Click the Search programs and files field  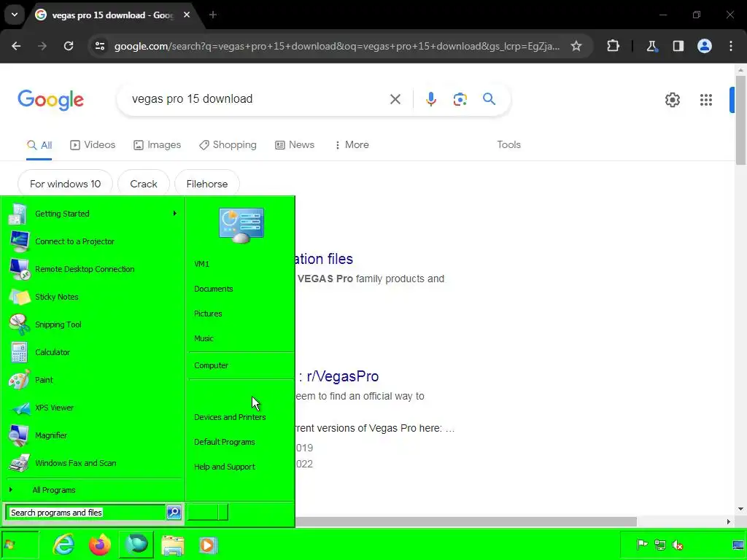(x=86, y=513)
